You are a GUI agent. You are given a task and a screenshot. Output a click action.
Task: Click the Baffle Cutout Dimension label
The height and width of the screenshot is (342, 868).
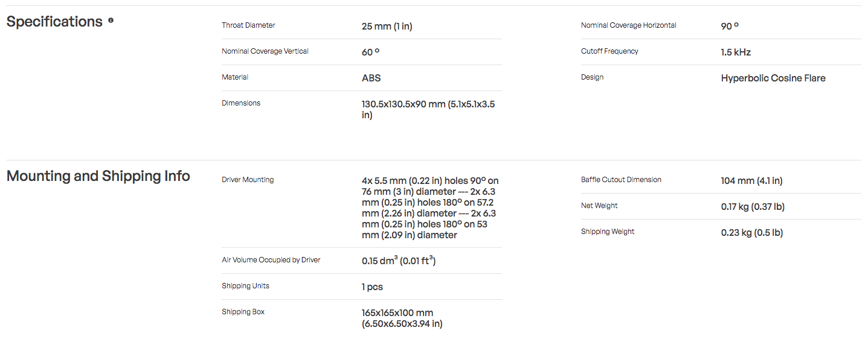(621, 180)
